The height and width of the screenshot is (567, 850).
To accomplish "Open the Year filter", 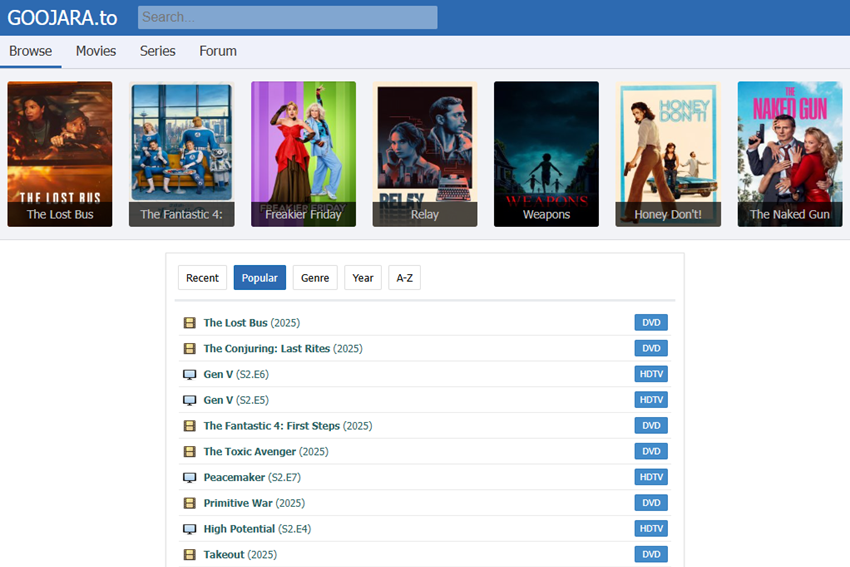I will click(x=363, y=278).
